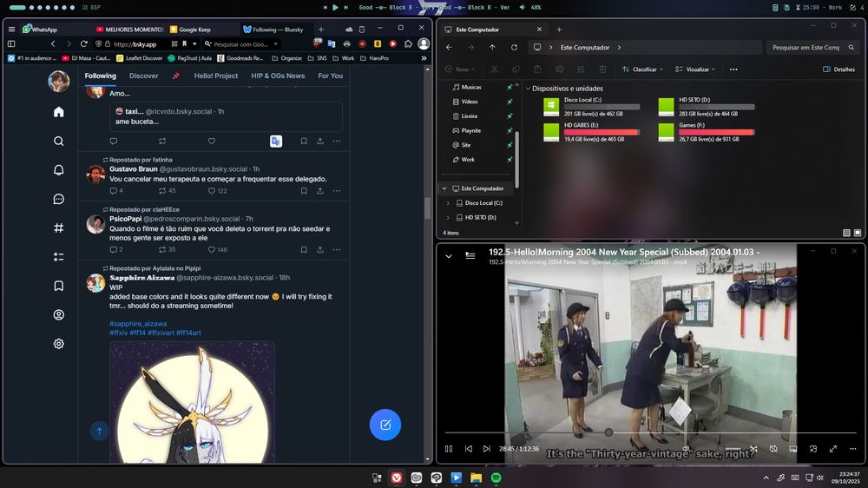
Task: Open Gustavo Braun's profile name link
Action: tap(134, 169)
